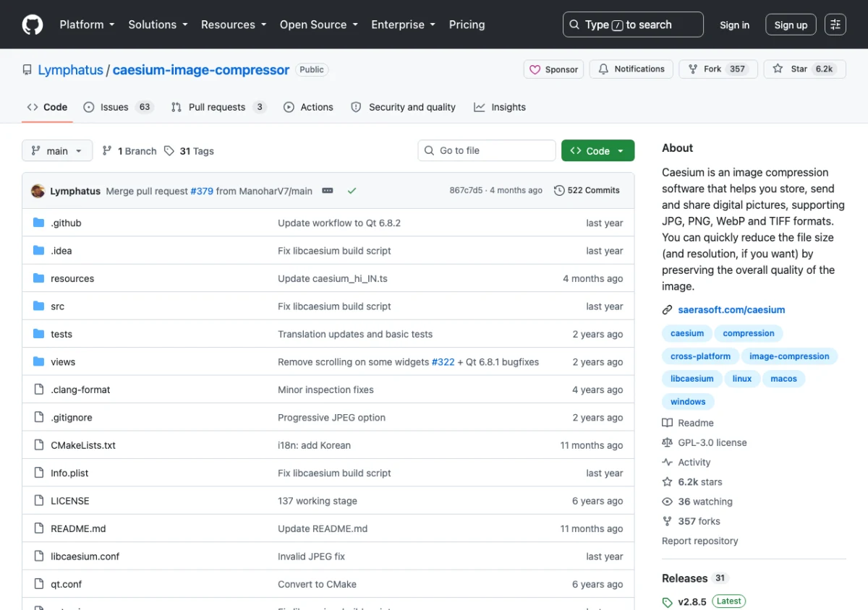Star the repository with the Star button
Image resolution: width=868 pixels, height=610 pixels.
(804, 69)
